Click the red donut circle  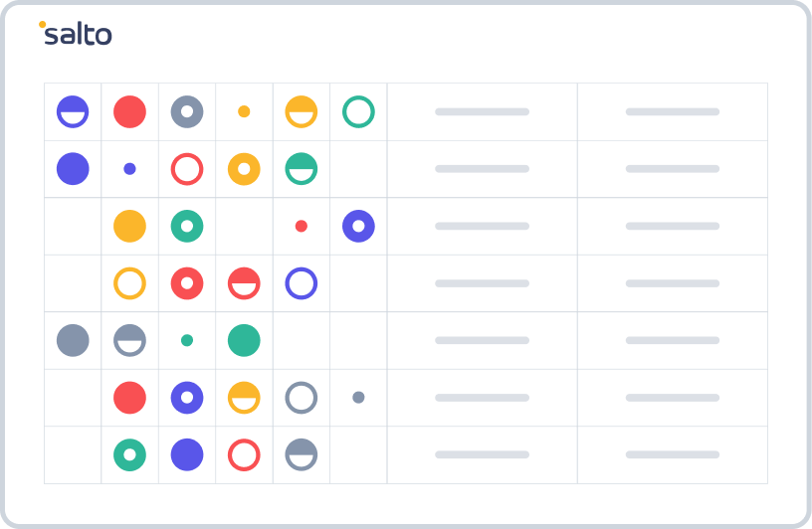(x=187, y=283)
